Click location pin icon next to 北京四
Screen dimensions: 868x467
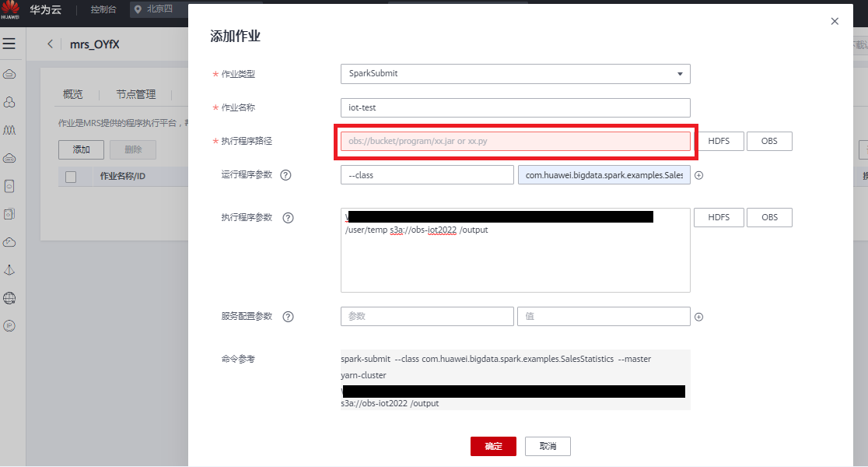(x=138, y=9)
